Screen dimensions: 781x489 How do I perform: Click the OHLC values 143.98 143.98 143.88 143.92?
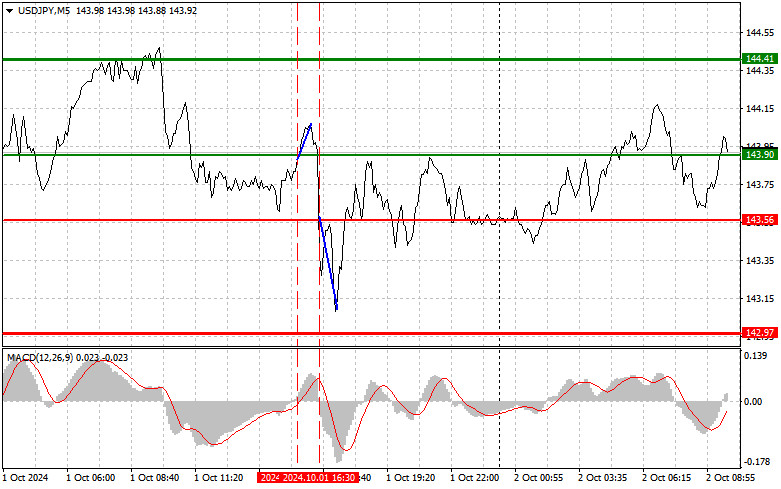coord(136,10)
